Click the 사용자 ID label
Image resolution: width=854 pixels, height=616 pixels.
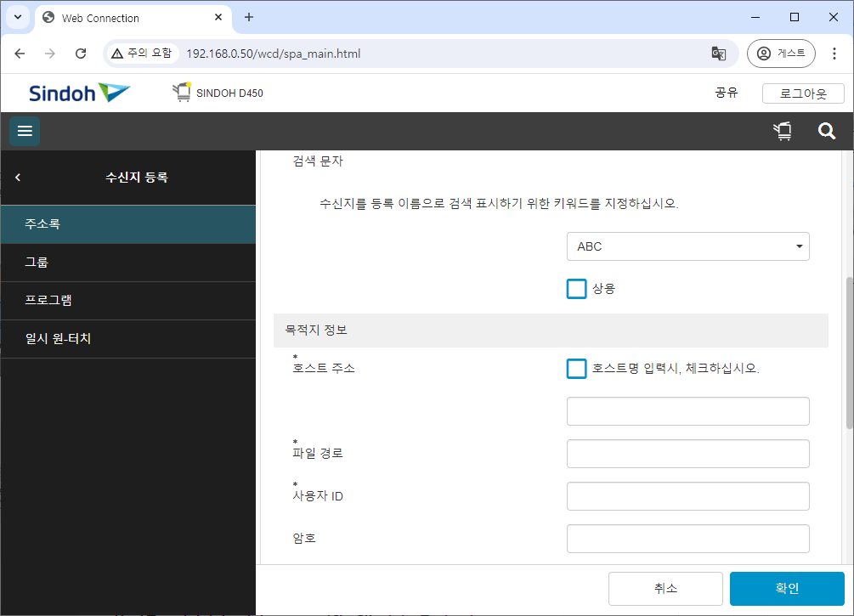tap(318, 496)
